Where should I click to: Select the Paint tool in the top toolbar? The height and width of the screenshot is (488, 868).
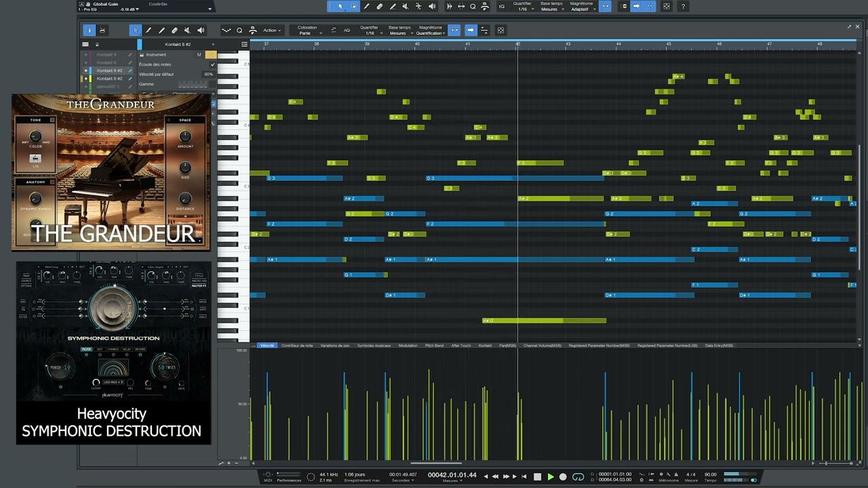(366, 6)
